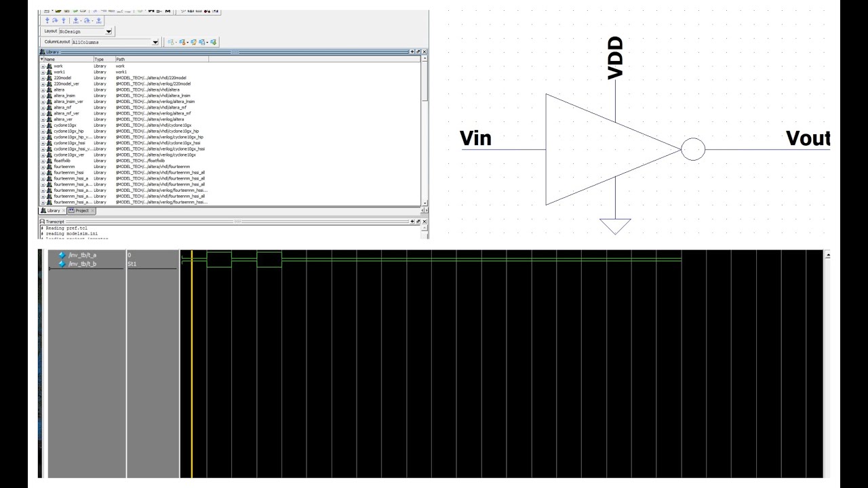Click the Library list vertical scrollbar
Viewport: 868px width, 488px height.
pyautogui.click(x=425, y=131)
